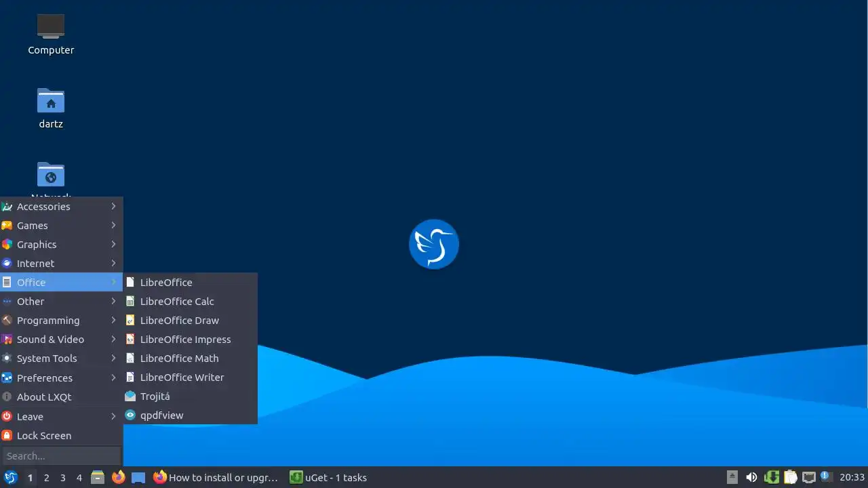Expand the Accessories category
Screen dimensions: 868x488
coord(61,207)
